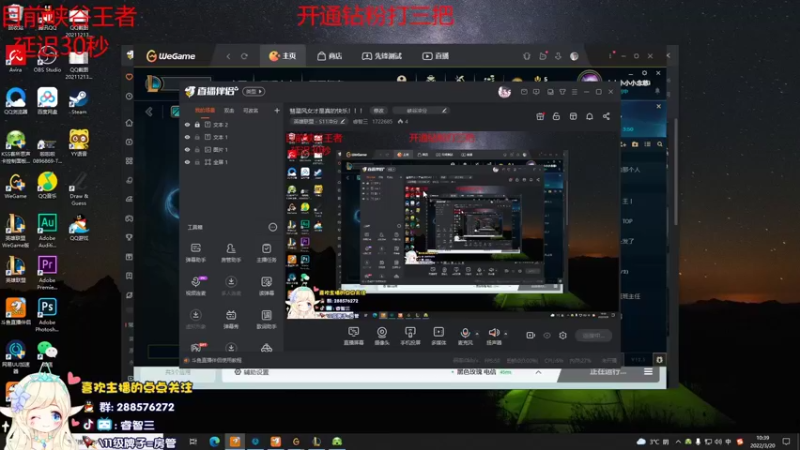Click the hamburger menu icon in the Live Companion title bar

574,92
